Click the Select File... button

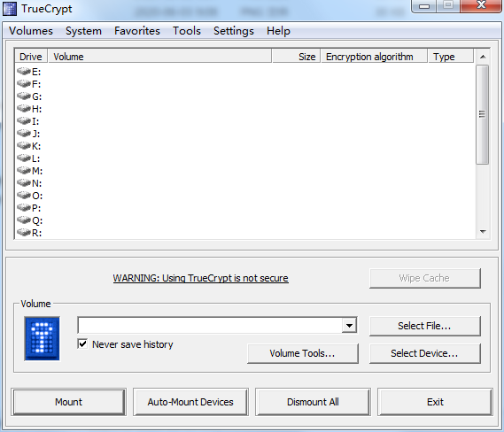[425, 326]
